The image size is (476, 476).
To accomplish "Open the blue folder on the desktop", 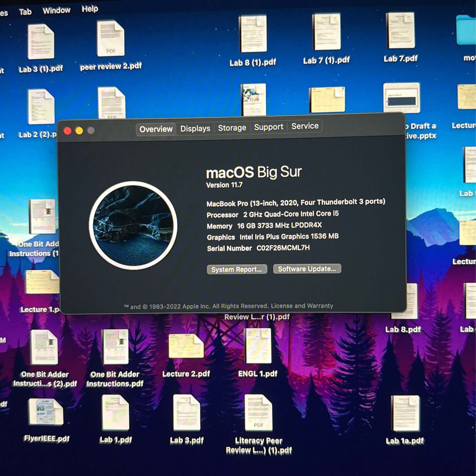I will pos(466,30).
